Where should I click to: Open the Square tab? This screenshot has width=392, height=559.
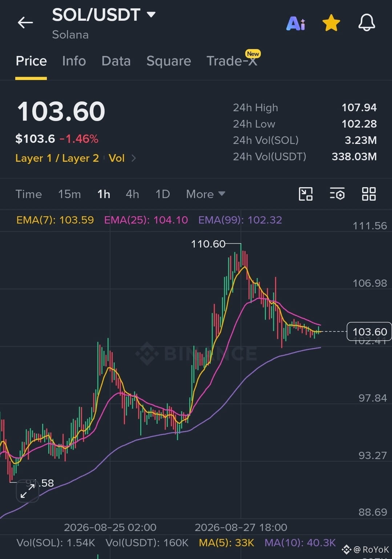tap(169, 61)
